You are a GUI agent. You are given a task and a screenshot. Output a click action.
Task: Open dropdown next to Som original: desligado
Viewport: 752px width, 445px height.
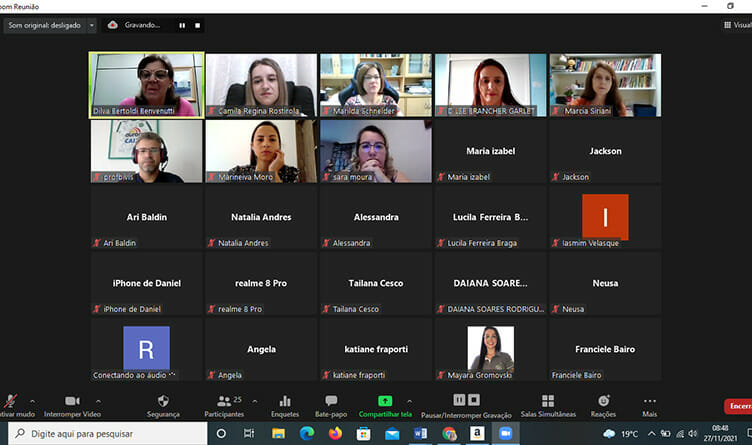click(92, 25)
